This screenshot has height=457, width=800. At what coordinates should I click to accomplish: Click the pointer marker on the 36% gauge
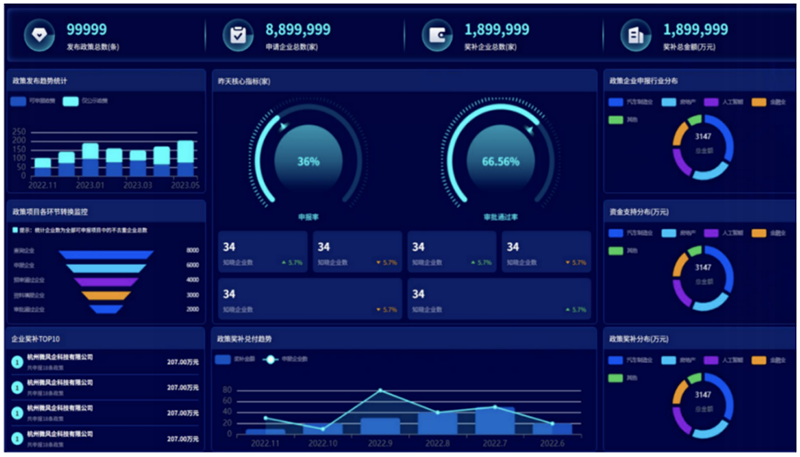click(x=283, y=125)
